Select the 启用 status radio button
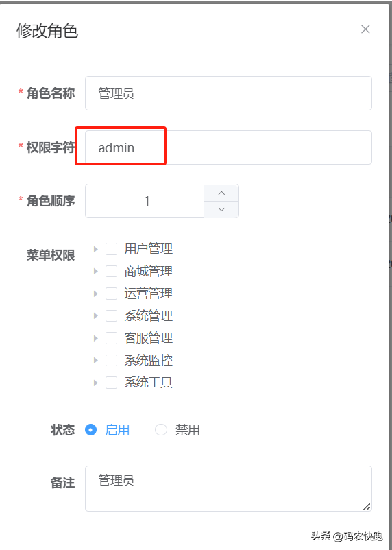Image resolution: width=392 pixels, height=550 pixels. 91,430
